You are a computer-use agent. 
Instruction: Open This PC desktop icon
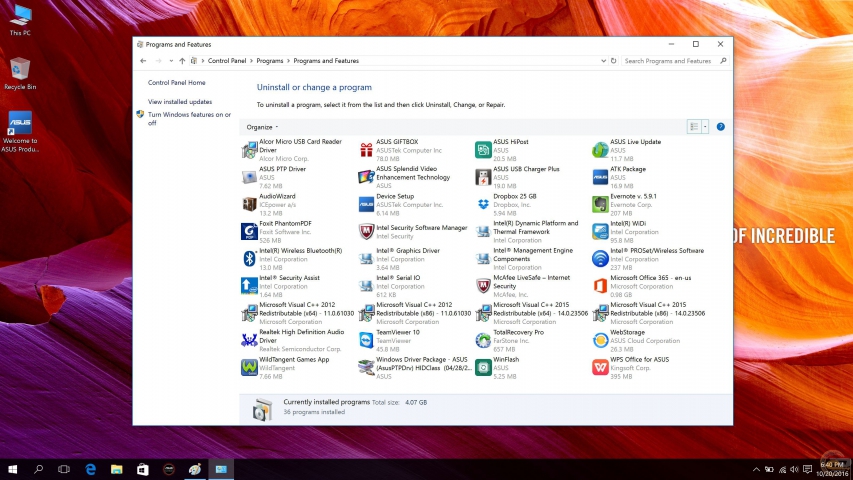pos(20,20)
